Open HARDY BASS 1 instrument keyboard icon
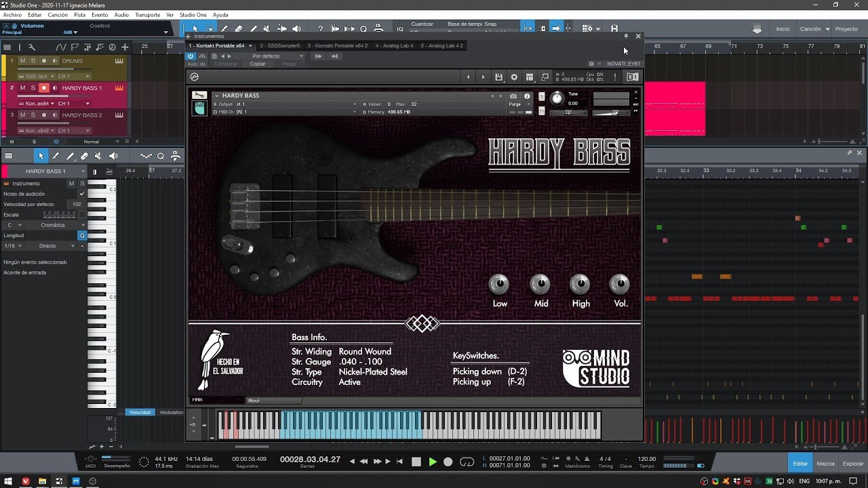Image resolution: width=868 pixels, height=488 pixels. 119,88
